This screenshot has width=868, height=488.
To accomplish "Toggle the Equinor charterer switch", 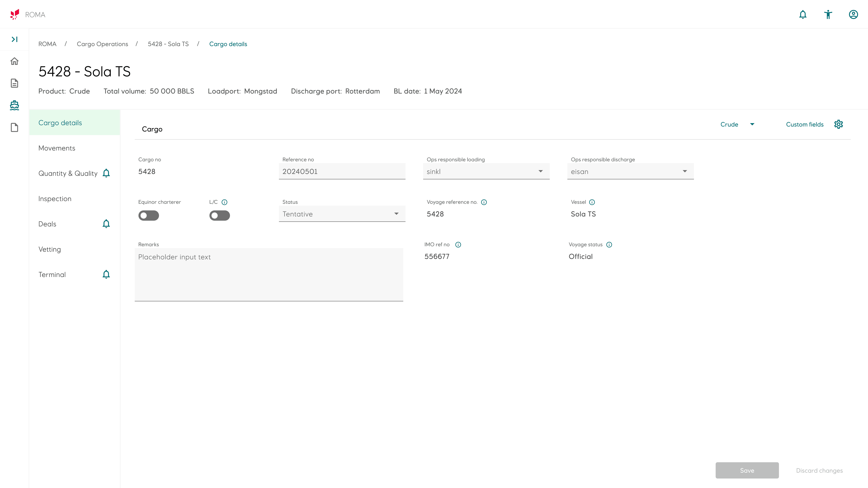I will click(x=149, y=216).
